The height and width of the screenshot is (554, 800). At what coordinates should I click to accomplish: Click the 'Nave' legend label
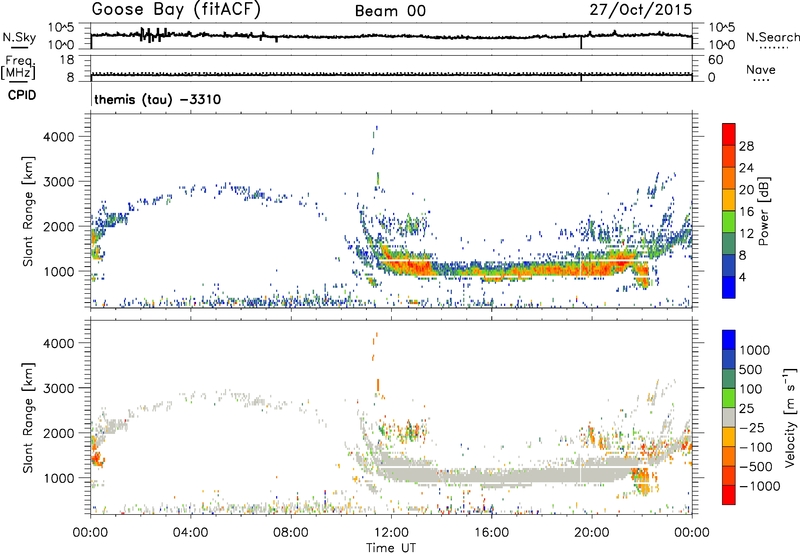click(760, 69)
